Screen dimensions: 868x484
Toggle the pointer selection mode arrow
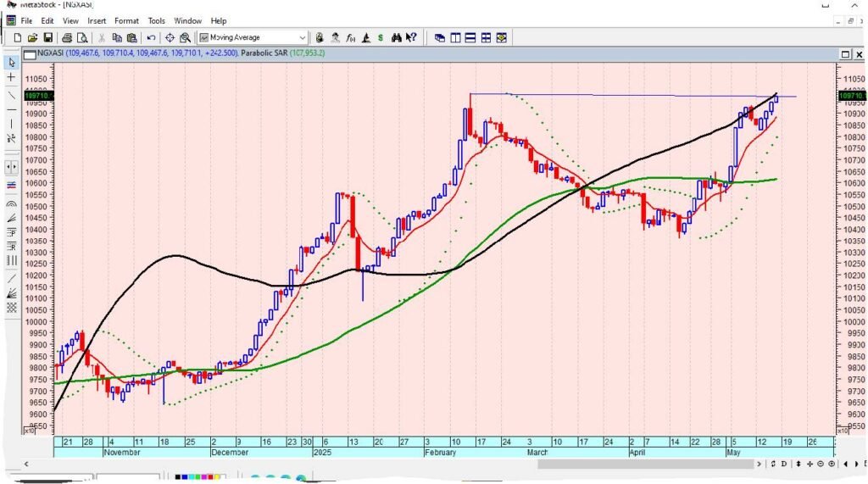coord(11,62)
